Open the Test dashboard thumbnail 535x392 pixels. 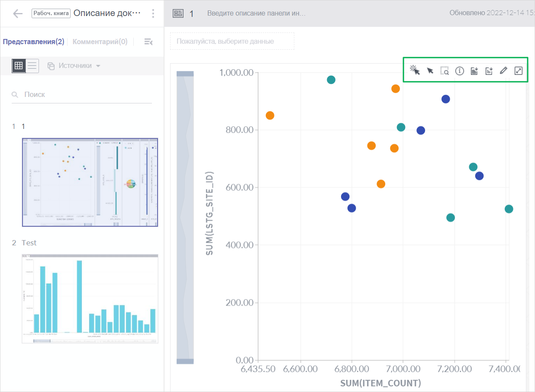point(90,299)
